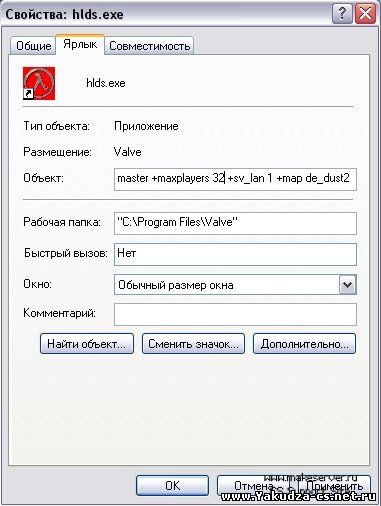Viewport: 381px width, 506px height.
Task: Click the hlds.exe Half-Life shortcut icon
Action: click(39, 83)
